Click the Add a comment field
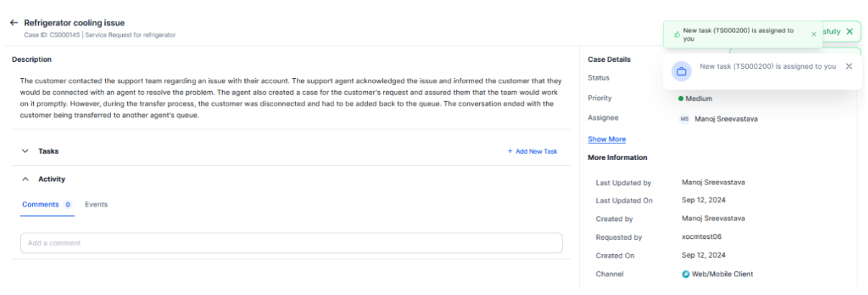 coord(291,243)
